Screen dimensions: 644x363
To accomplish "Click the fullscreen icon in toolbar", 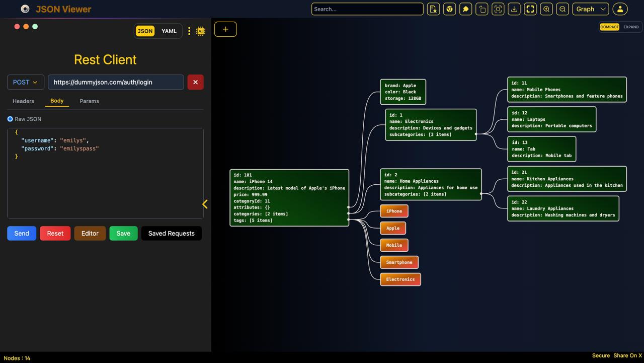I will [530, 9].
